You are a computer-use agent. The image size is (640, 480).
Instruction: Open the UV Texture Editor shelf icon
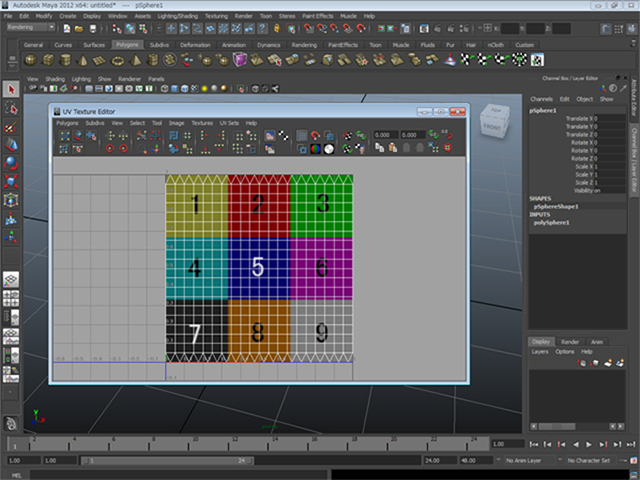pyautogui.click(x=537, y=60)
